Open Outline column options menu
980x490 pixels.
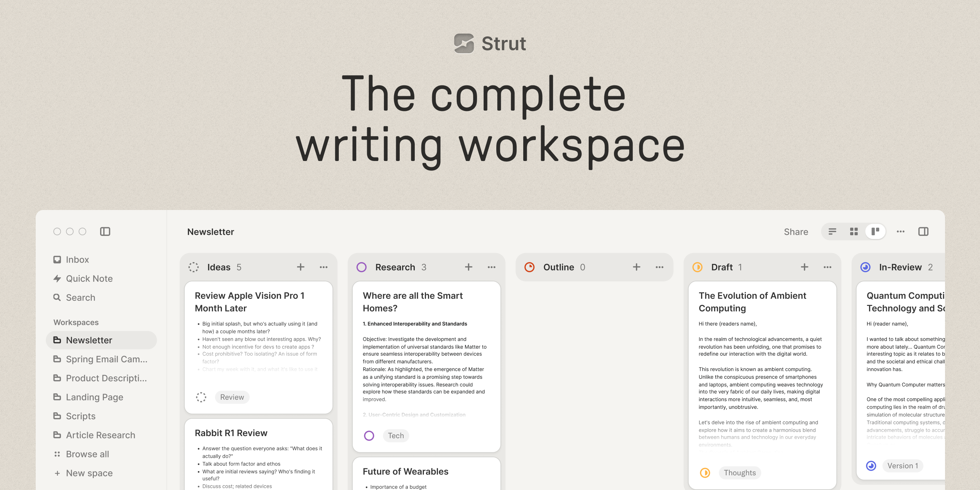pyautogui.click(x=660, y=267)
